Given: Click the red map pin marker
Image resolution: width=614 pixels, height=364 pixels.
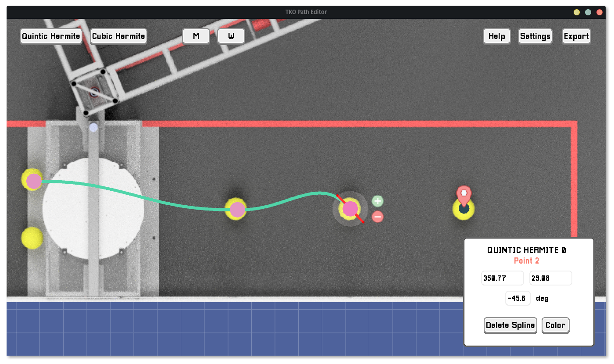Looking at the screenshot, I should click(464, 196).
